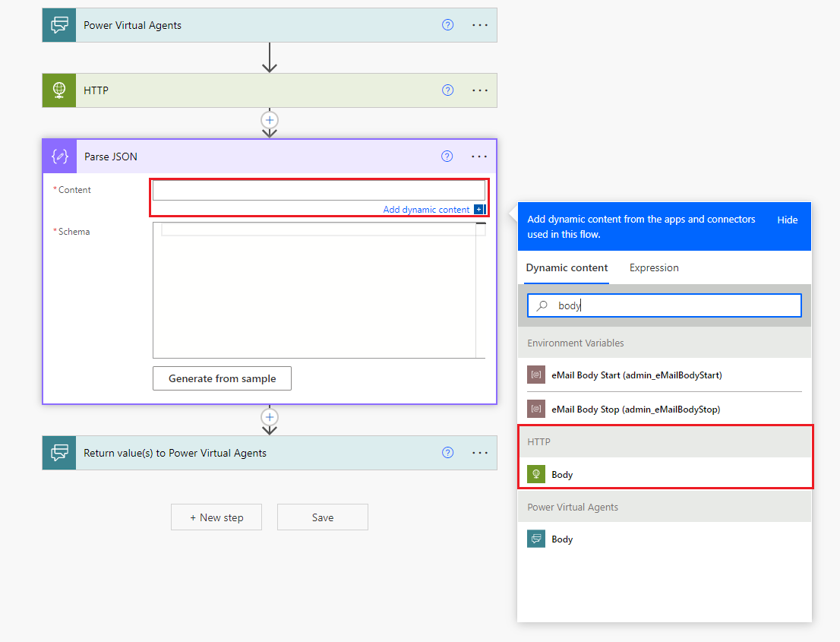Open help for the Parse JSON step
Viewport: 840px width, 642px height.
tap(447, 157)
